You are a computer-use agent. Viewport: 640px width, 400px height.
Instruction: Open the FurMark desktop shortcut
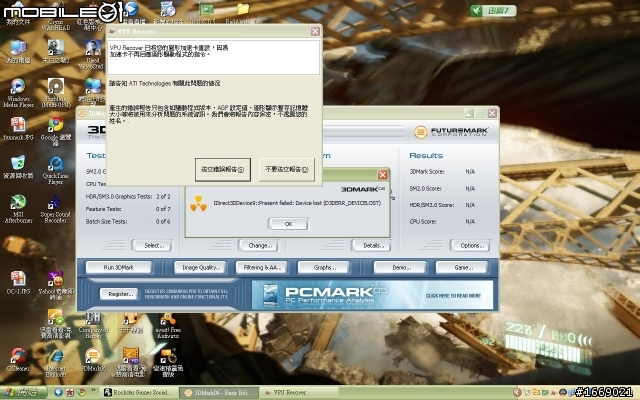(x=56, y=93)
